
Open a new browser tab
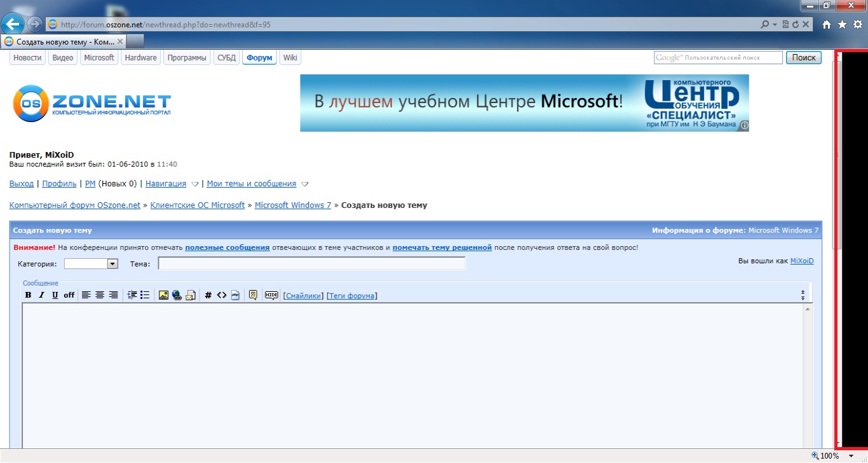pyautogui.click(x=135, y=41)
